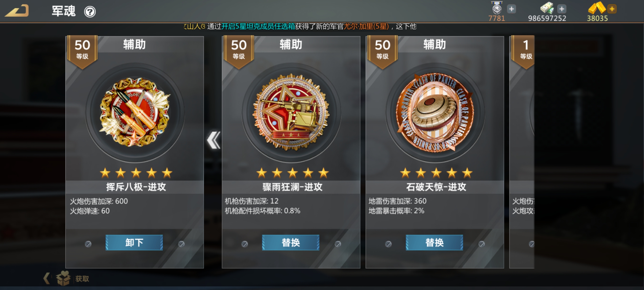Tap the 石破天惊-进攻 landmine emblem
644x290 pixels.
click(435, 112)
